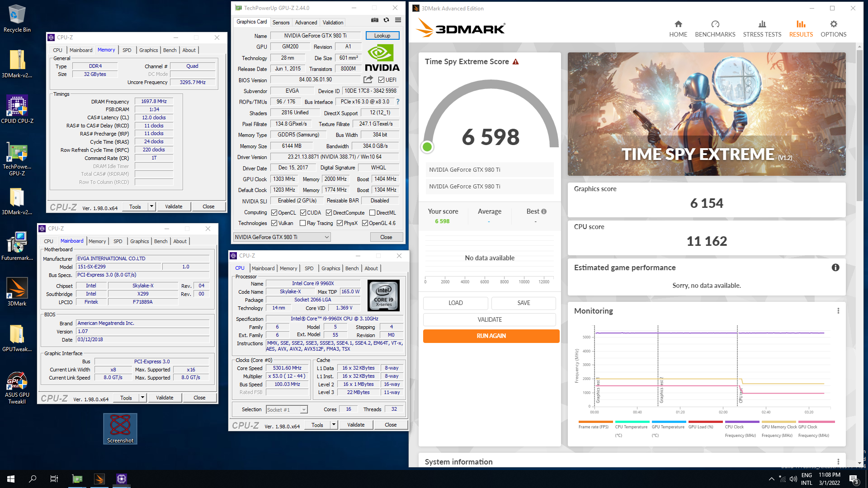868x488 pixels.
Task: Click Lookup button in GPU-Z
Action: point(382,36)
